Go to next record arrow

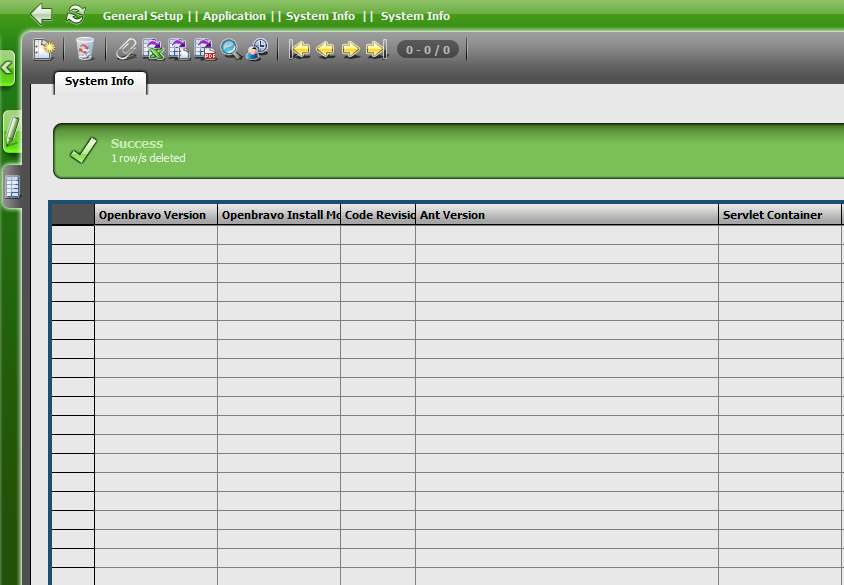(x=351, y=50)
